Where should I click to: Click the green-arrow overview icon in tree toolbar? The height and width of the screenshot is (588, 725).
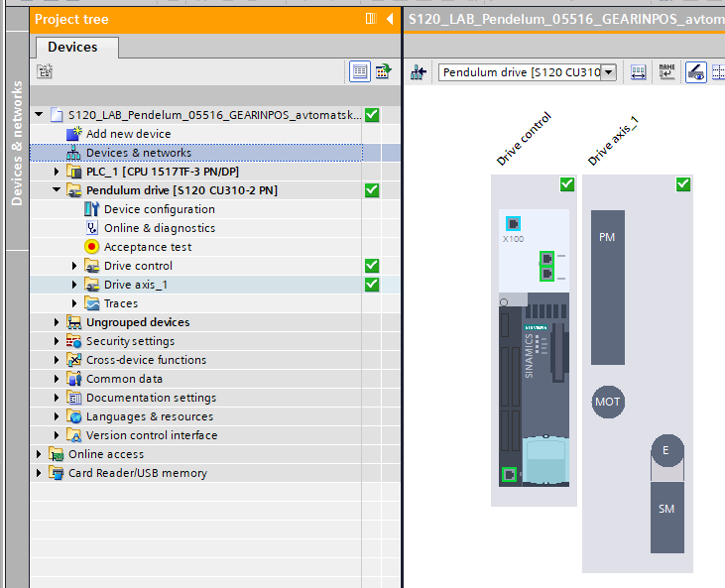coord(382,71)
